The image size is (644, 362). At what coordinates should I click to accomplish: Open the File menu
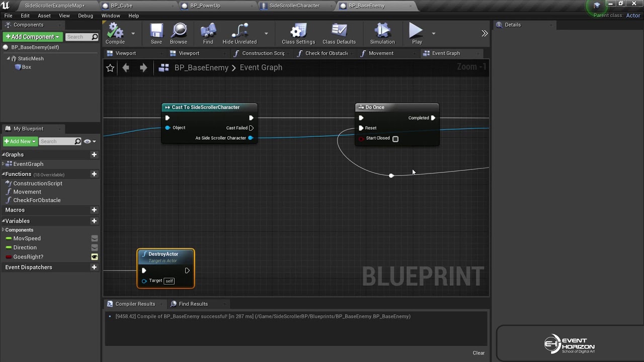(x=9, y=16)
